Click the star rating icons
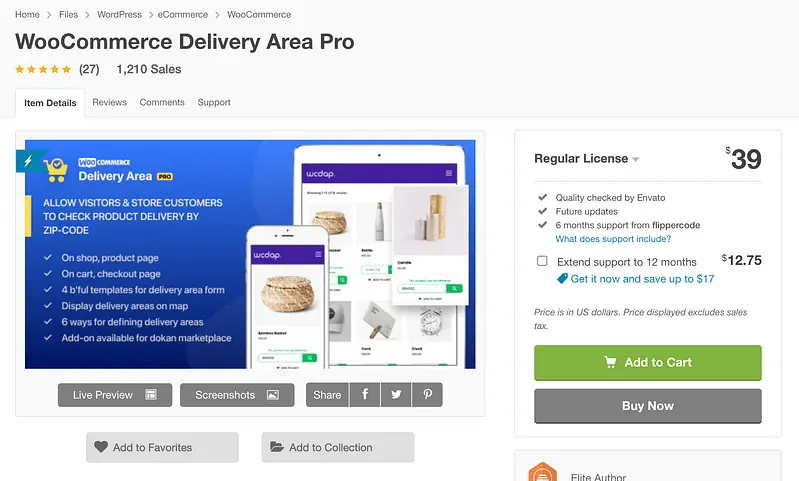Image resolution: width=799 pixels, height=481 pixels. coord(43,69)
